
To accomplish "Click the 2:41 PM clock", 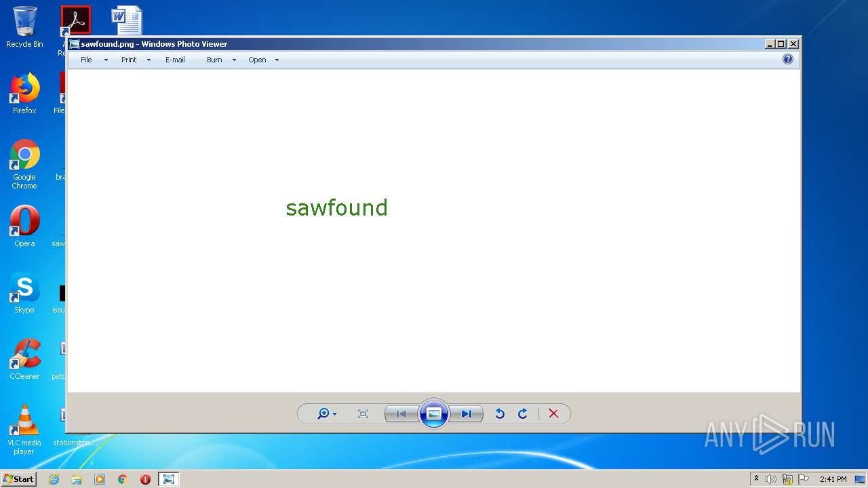I will click(833, 479).
